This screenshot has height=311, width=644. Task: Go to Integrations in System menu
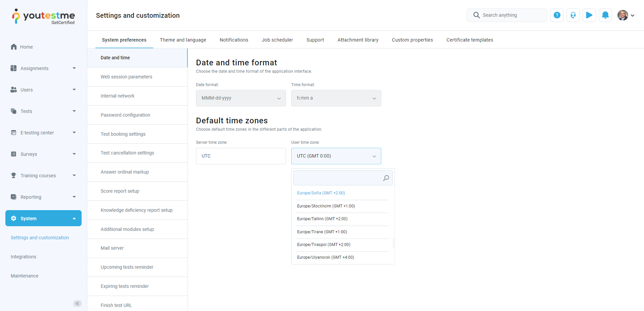[23, 257]
